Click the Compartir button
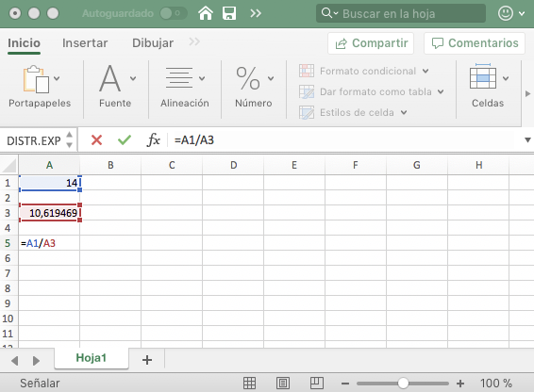The height and width of the screenshot is (392, 534). pos(371,43)
